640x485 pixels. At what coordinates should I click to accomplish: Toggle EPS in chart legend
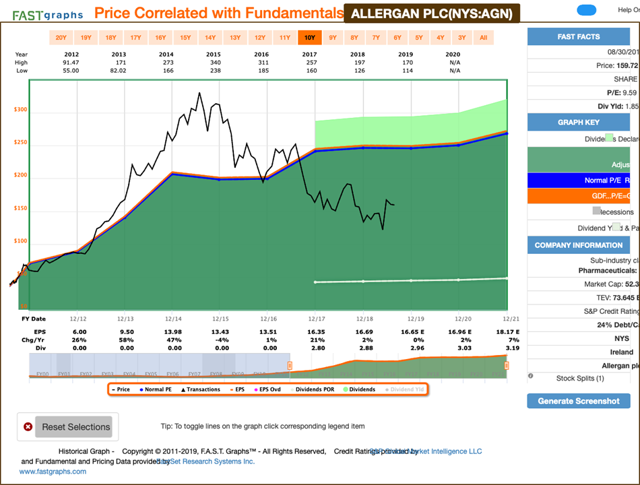(x=237, y=389)
